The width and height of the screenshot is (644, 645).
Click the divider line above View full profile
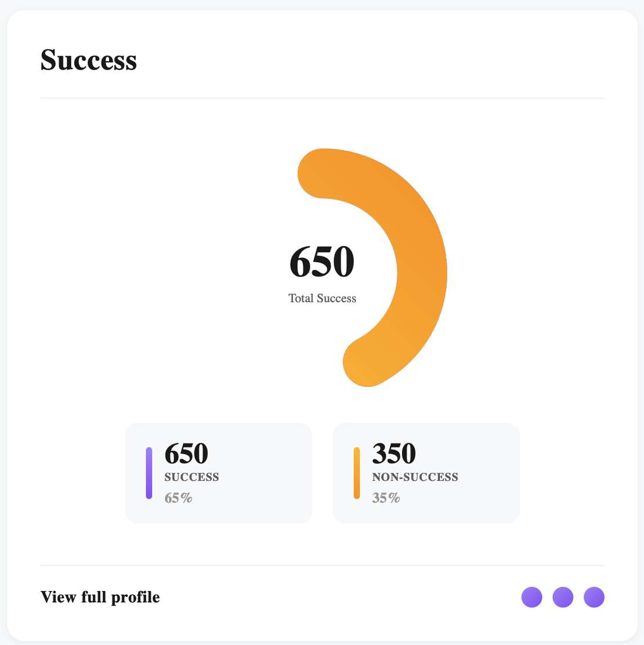pos(322,566)
